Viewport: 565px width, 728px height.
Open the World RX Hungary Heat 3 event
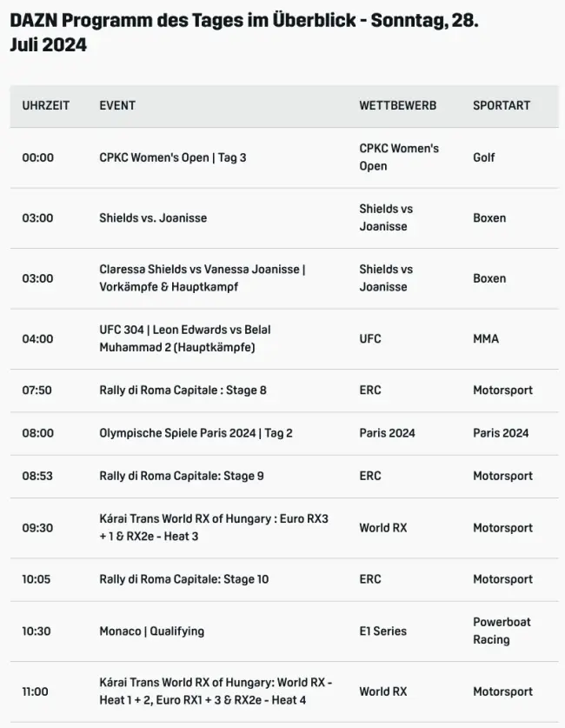[214, 527]
